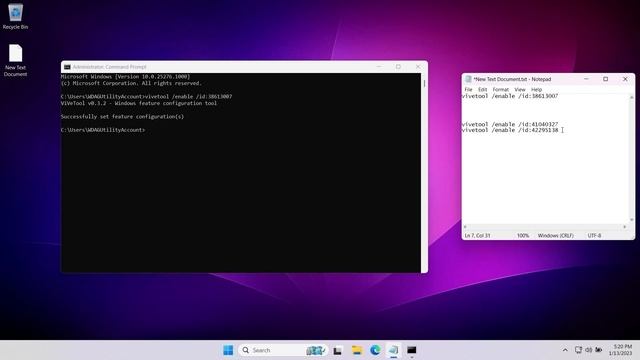
Task: Click Notepad line ending in 41040327
Action: pos(510,124)
